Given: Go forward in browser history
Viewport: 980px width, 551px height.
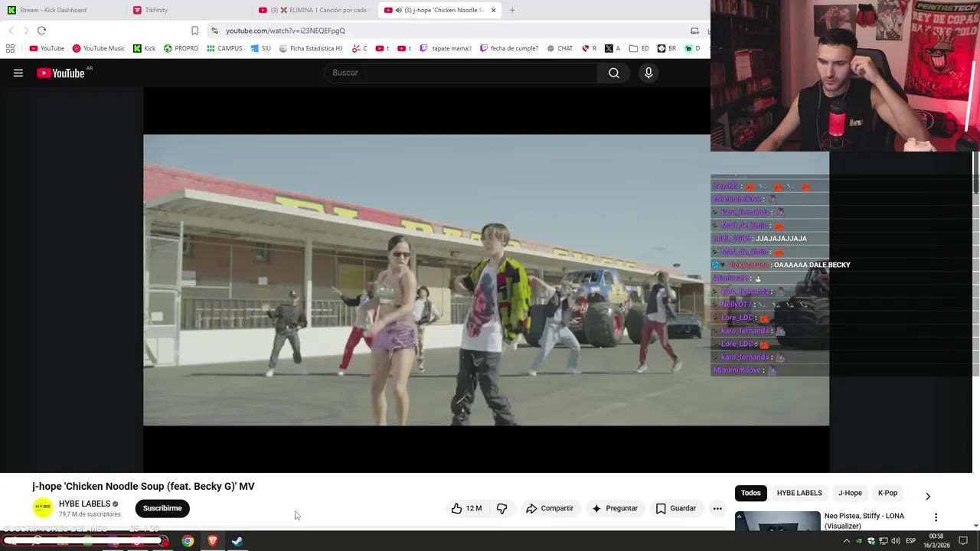Looking at the screenshot, I should coord(26,31).
